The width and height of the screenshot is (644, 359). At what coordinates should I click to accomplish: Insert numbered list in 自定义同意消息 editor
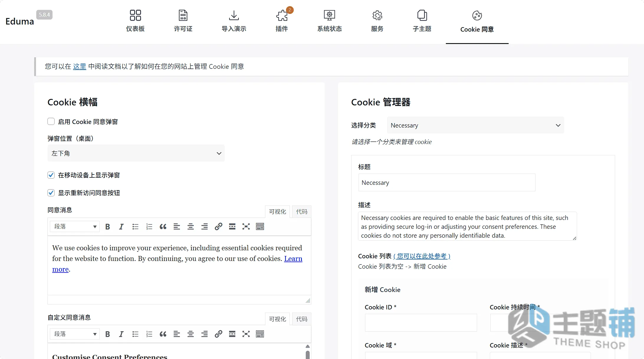[x=149, y=334]
